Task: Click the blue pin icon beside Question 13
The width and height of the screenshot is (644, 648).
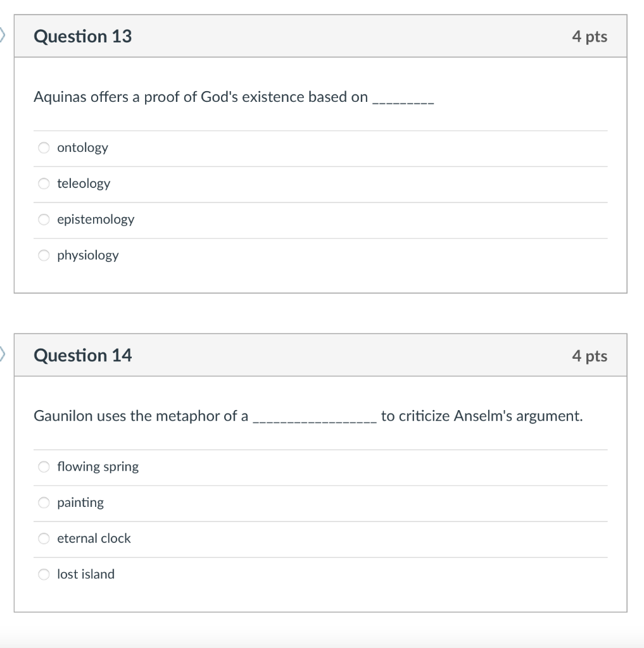Action: (x=3, y=36)
